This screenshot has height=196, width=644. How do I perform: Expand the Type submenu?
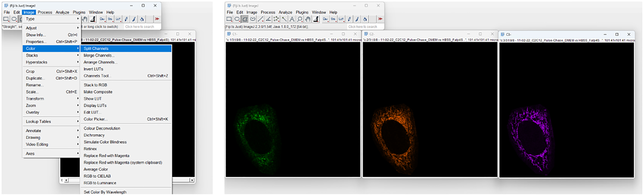tap(38, 19)
